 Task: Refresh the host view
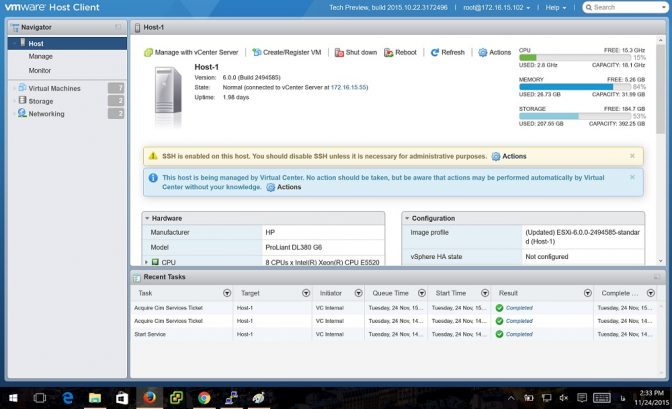tap(447, 52)
